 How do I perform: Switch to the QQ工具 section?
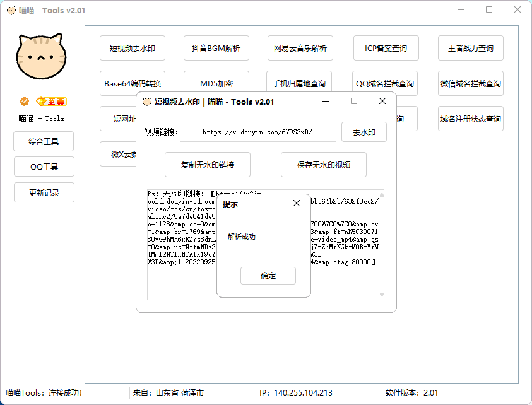point(44,167)
